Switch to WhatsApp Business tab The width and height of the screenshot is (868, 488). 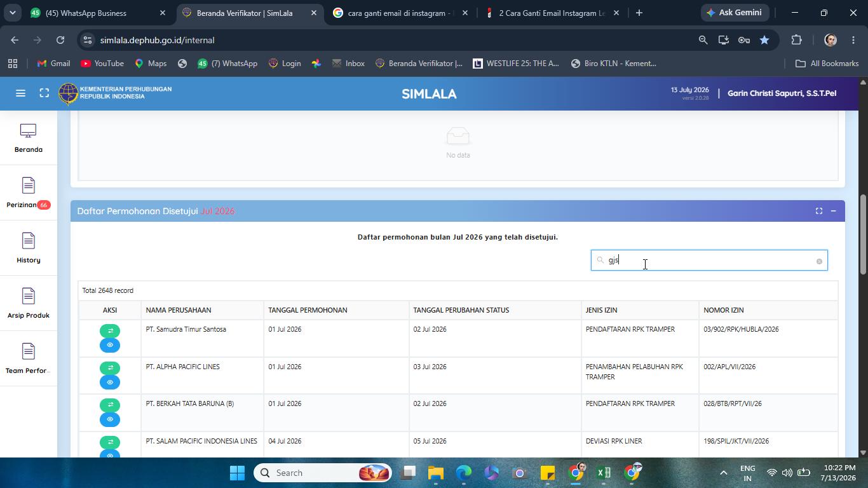(97, 13)
